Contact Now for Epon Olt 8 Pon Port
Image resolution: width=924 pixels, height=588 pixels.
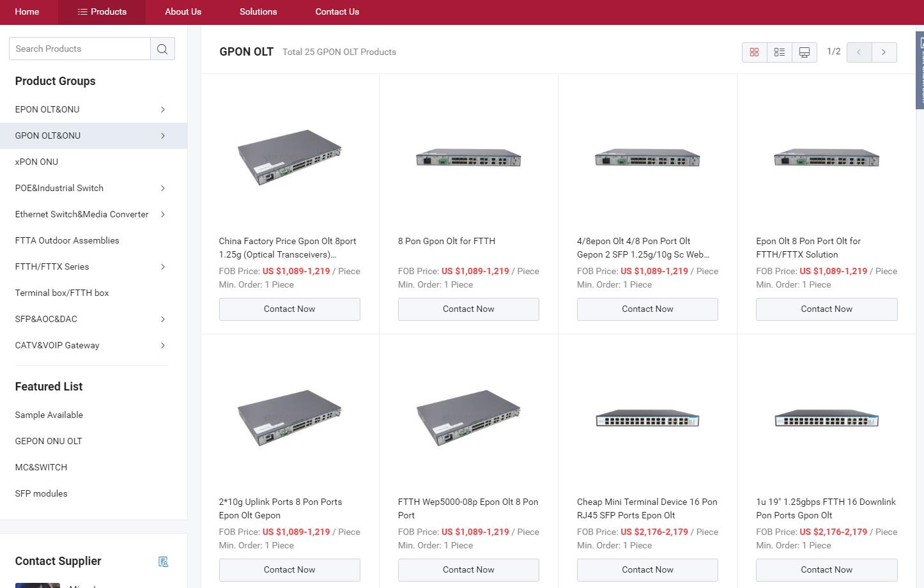click(x=827, y=309)
